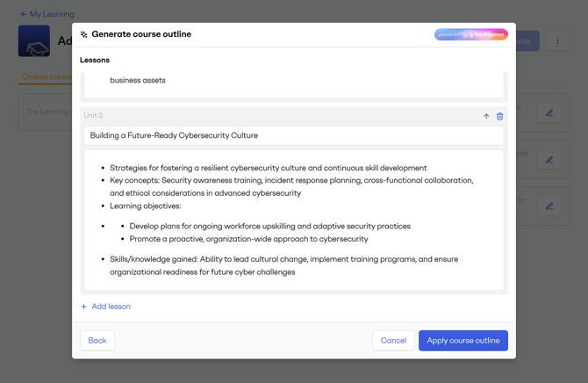This screenshot has width=588, height=383.
Task: Apply the course outline
Action: pyautogui.click(x=463, y=341)
